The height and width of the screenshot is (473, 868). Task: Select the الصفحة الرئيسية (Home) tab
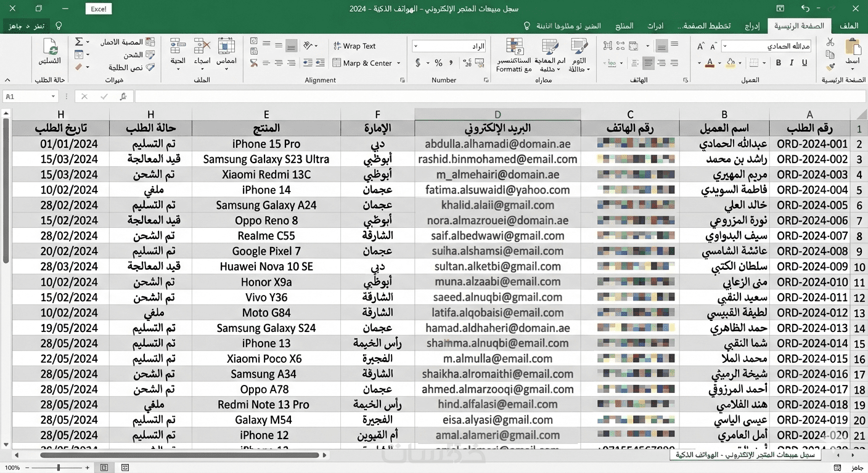[x=799, y=26]
